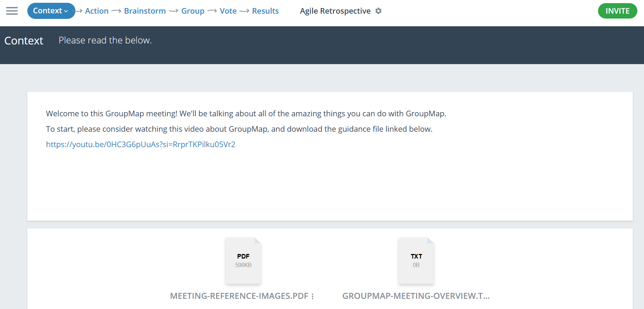Open the youtu.be video link

[141, 144]
